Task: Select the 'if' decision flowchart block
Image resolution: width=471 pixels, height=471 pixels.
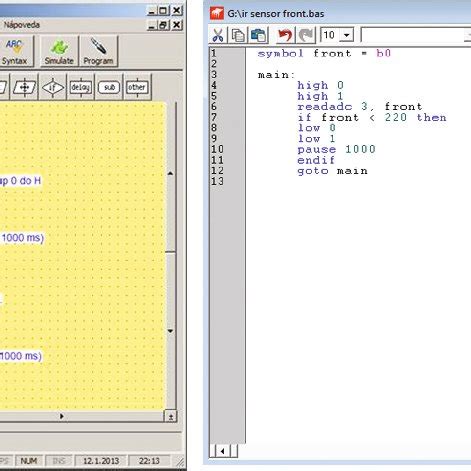Action: pyautogui.click(x=53, y=88)
